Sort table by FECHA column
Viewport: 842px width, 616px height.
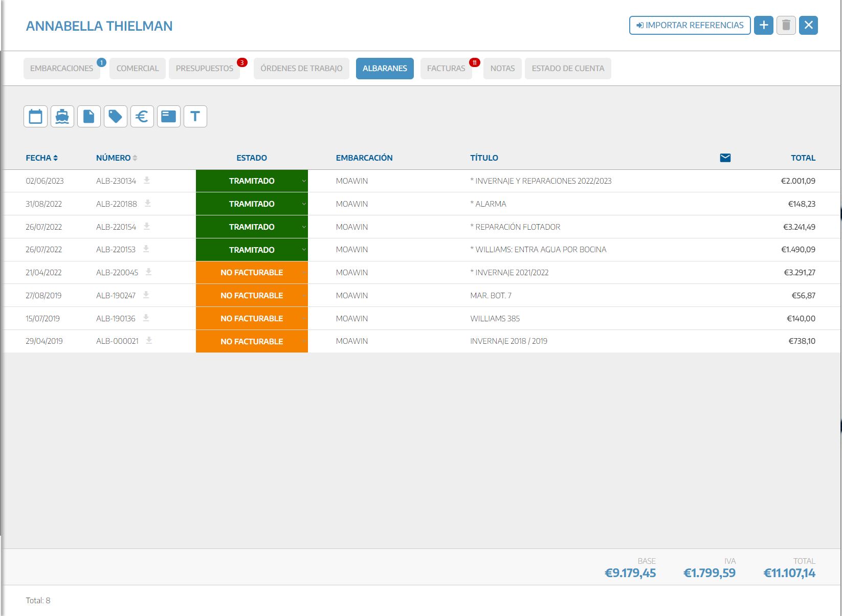pos(41,158)
